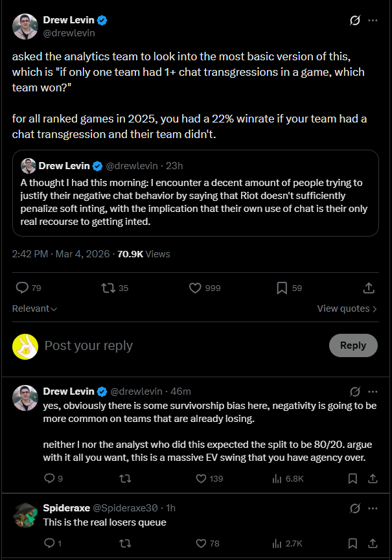Bookmark the main post

click(282, 288)
